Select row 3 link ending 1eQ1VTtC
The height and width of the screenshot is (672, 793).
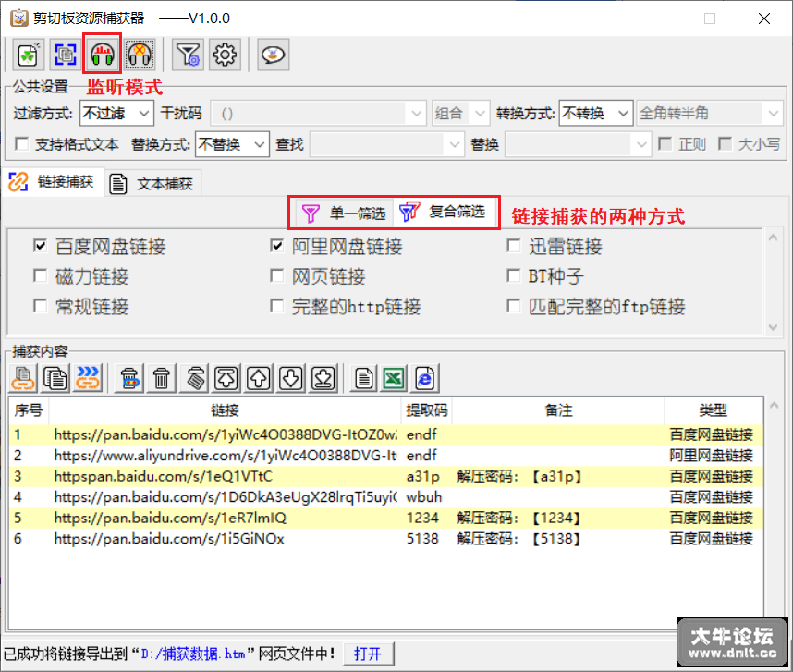386,476
